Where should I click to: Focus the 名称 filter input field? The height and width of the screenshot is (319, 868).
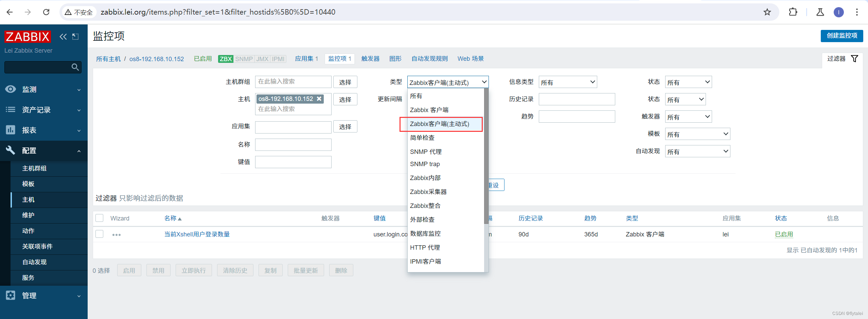[x=293, y=145]
